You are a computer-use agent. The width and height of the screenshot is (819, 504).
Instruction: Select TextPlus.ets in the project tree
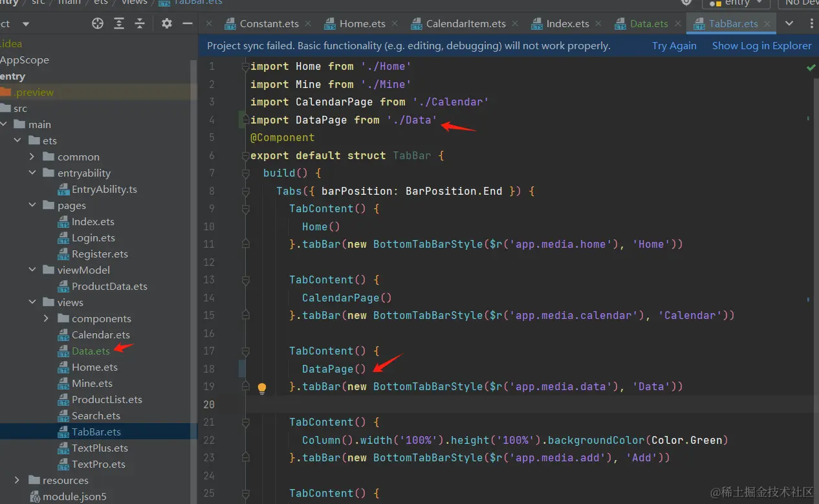click(100, 448)
